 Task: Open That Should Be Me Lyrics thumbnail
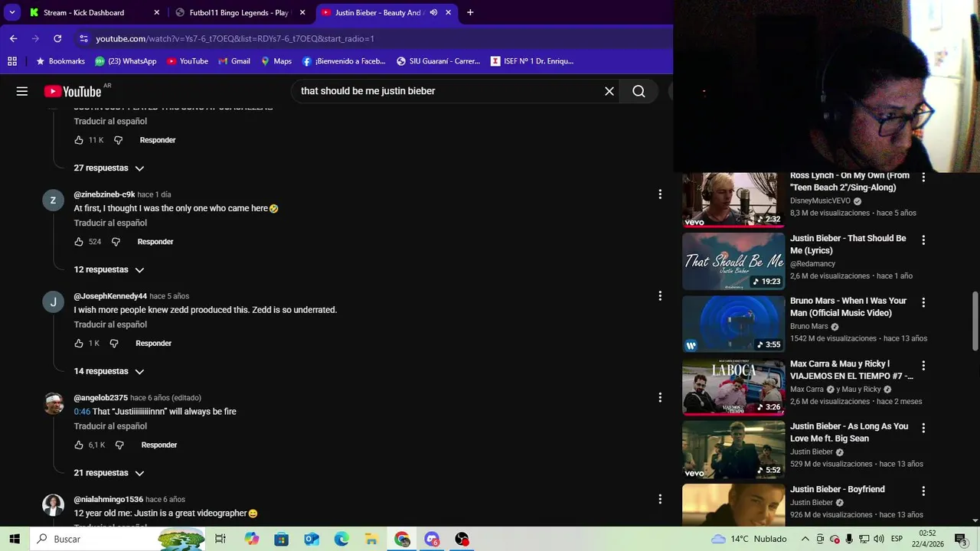tap(733, 261)
